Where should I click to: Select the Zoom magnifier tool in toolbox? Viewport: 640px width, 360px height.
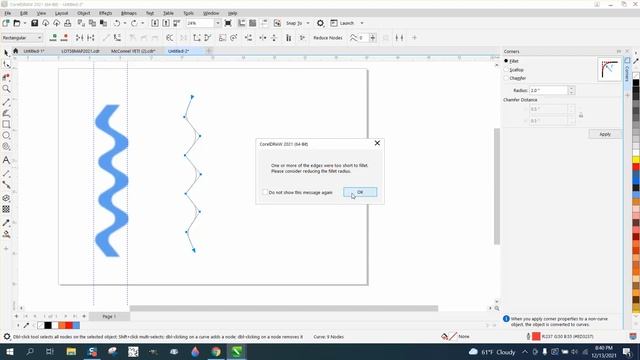(x=7, y=89)
